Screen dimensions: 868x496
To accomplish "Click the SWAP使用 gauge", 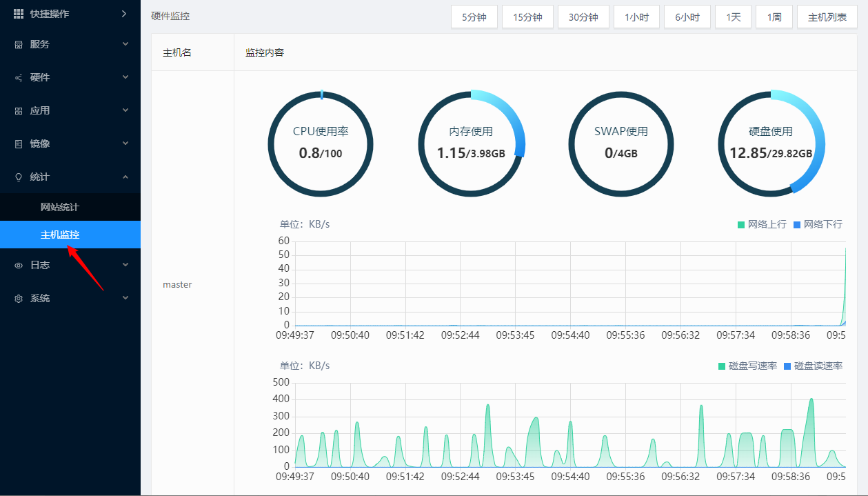I will (621, 143).
